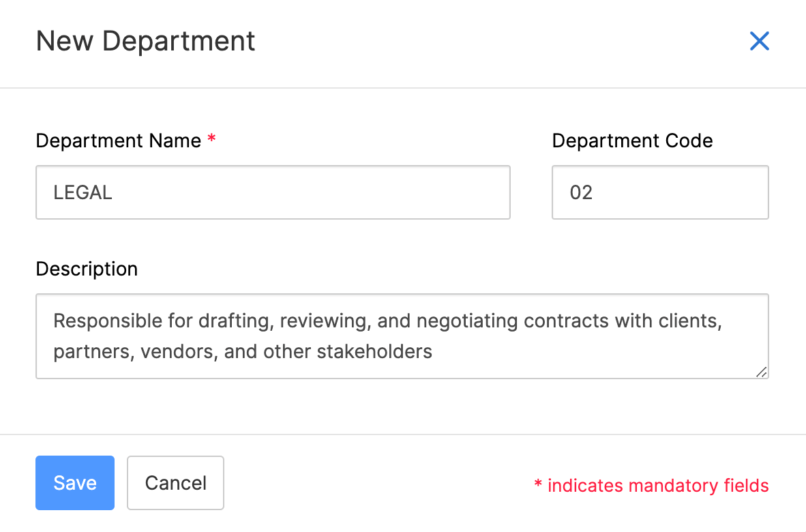
Task: Click the Description field label
Action: tap(87, 269)
